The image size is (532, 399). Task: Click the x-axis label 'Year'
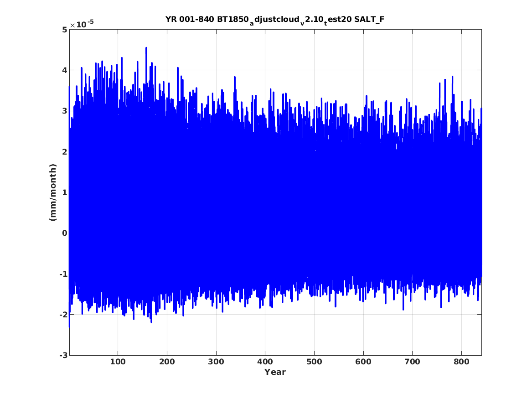tap(275, 372)
